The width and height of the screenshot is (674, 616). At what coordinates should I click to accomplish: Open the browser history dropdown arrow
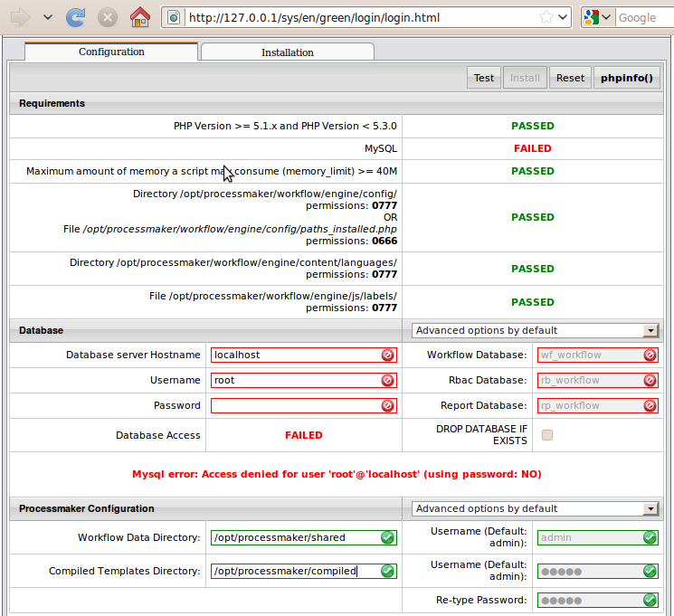click(48, 17)
